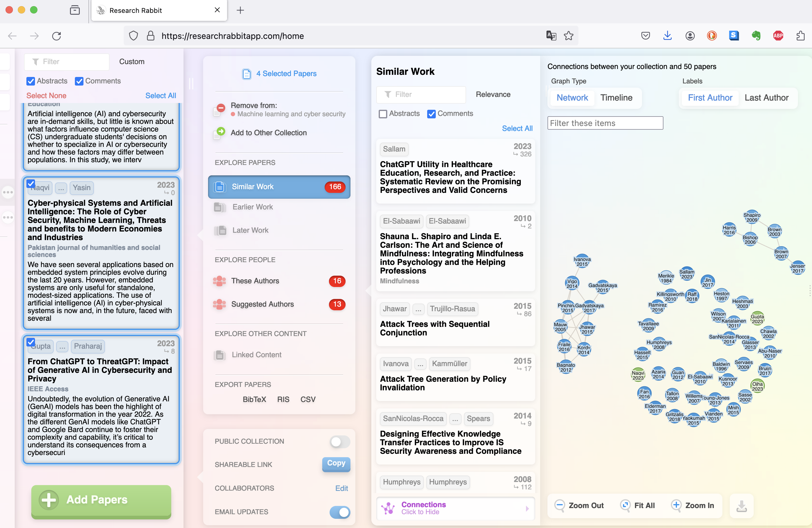Open the Relevance sort dropdown
812x528 pixels.
click(x=493, y=94)
